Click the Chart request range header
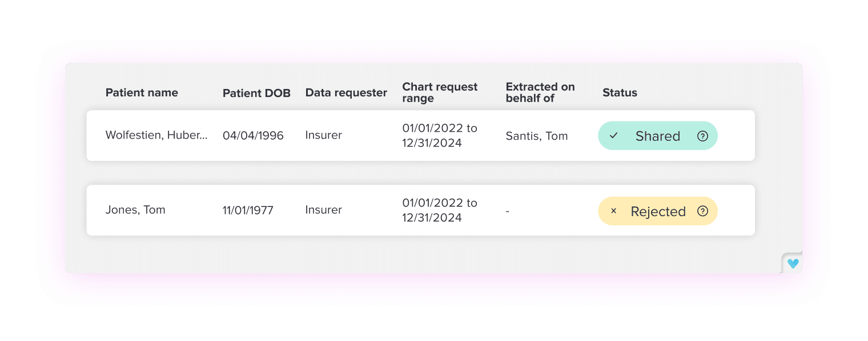Screen dimensions: 868x341 click(440, 92)
